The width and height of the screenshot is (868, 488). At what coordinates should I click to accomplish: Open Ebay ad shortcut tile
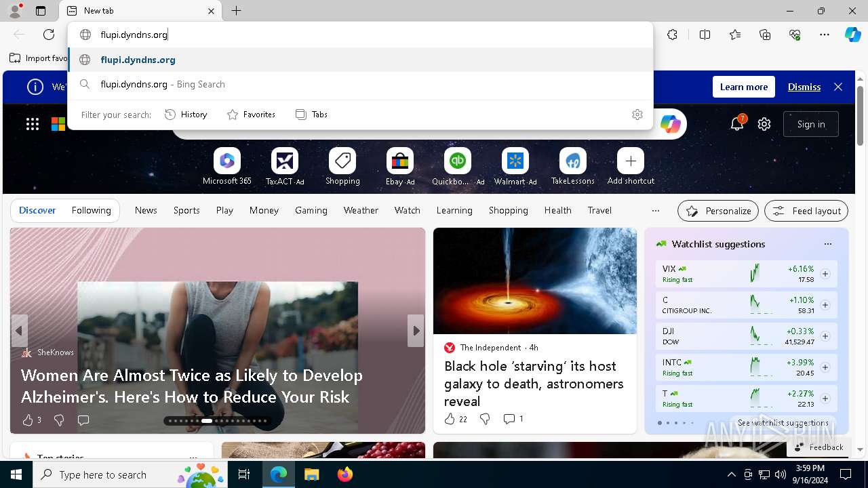pos(400,167)
